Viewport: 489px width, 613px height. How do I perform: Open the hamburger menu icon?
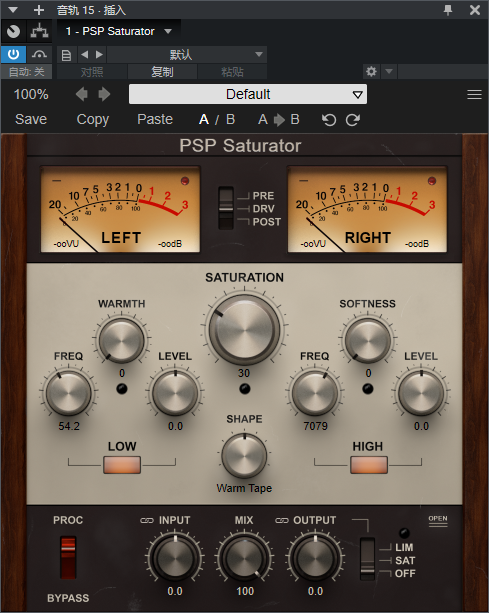pyautogui.click(x=474, y=94)
